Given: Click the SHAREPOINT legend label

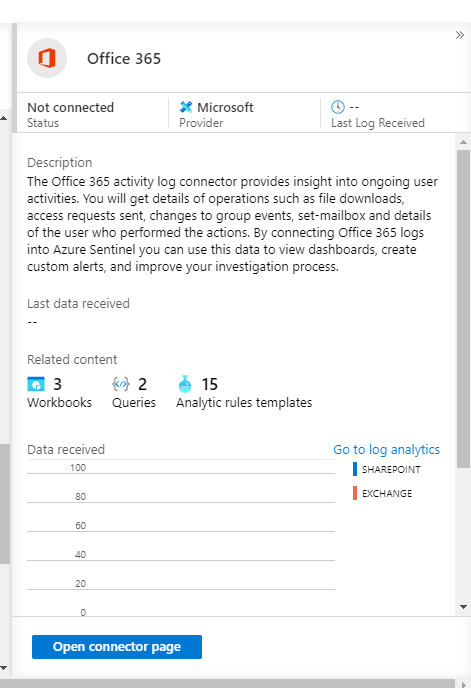Looking at the screenshot, I should coord(391,469).
